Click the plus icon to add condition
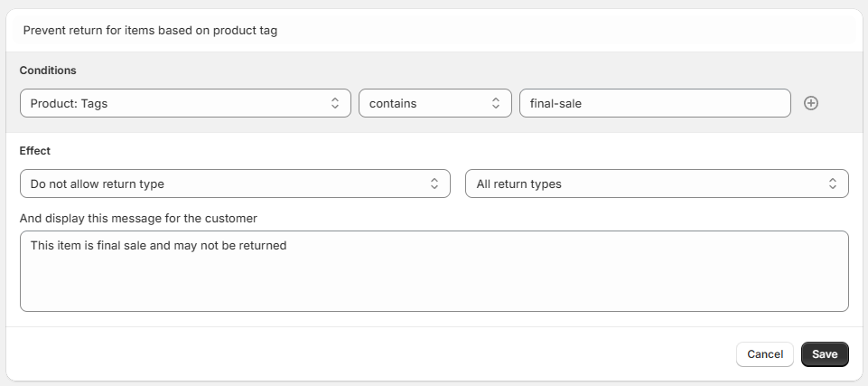Viewport: 868px width, 386px height. [811, 103]
